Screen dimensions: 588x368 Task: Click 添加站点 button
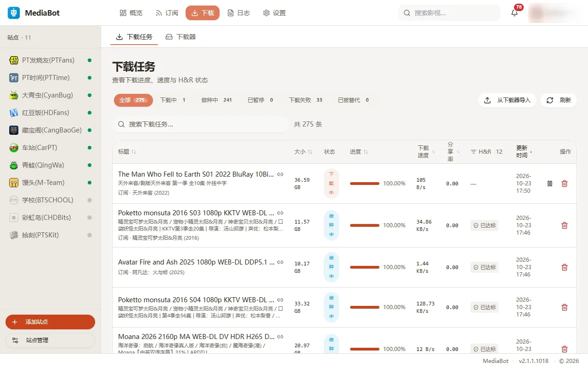(50, 322)
